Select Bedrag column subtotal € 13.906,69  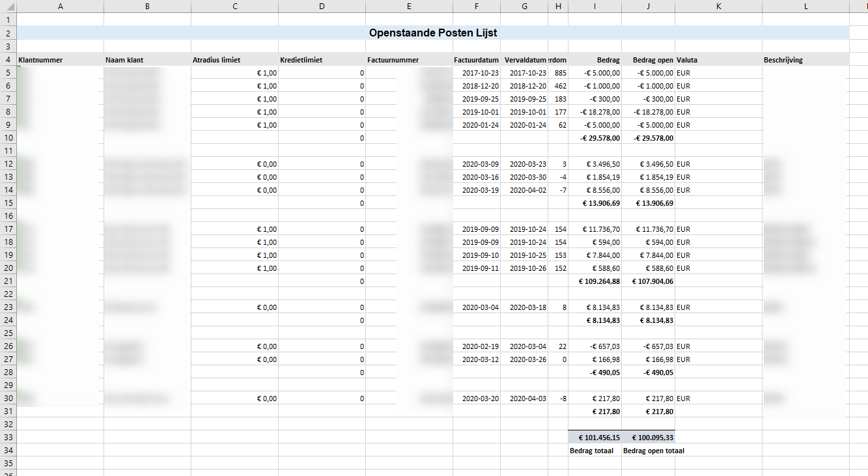click(595, 203)
